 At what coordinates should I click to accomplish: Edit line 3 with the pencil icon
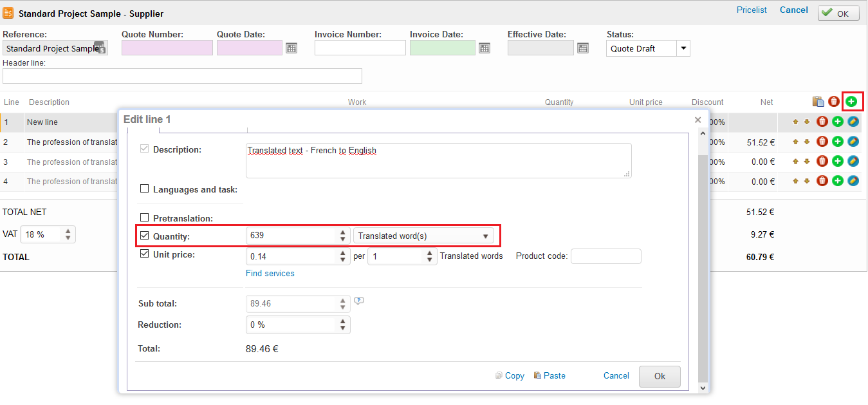(853, 161)
